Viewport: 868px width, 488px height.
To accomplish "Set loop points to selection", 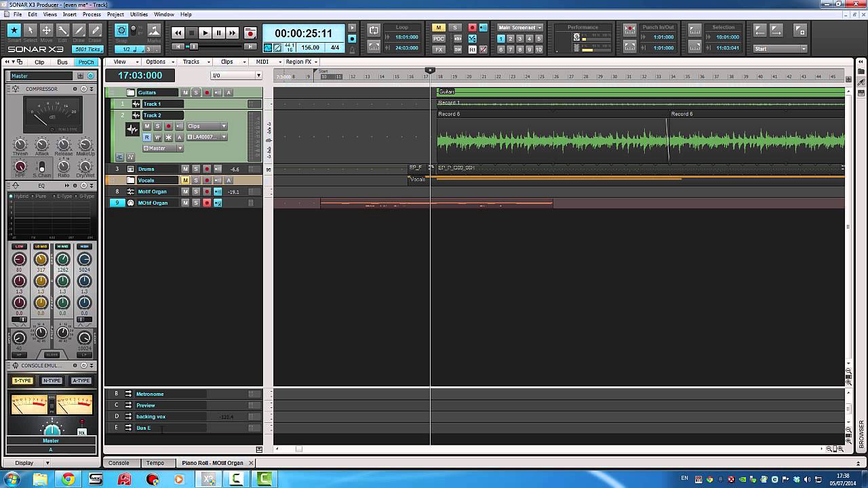I will 374,47.
